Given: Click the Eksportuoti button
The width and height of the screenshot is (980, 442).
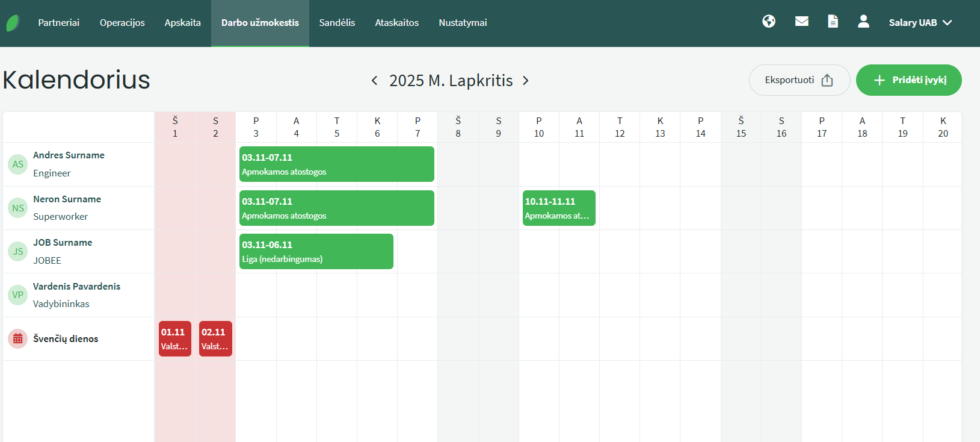Looking at the screenshot, I should [x=799, y=80].
